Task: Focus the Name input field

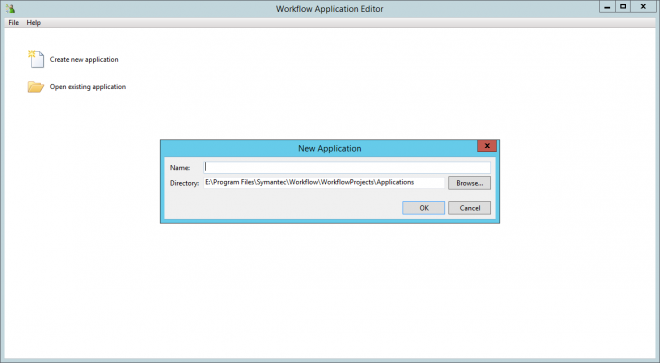Action: (x=347, y=168)
